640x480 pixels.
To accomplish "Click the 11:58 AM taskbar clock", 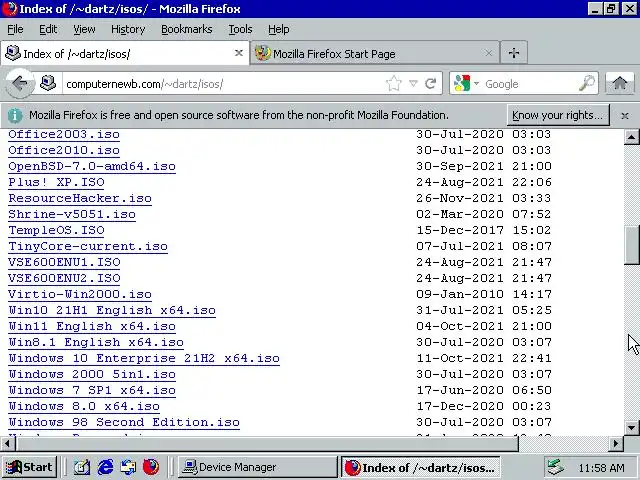I will [x=601, y=468].
